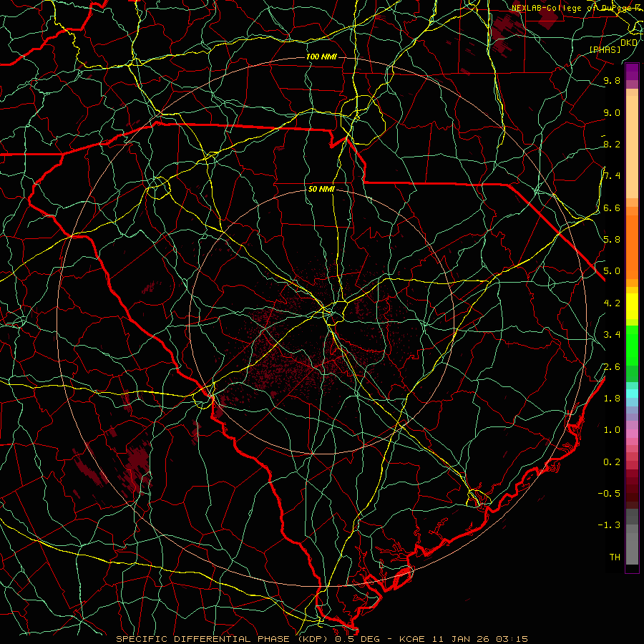Click the SPECIFIC DIFFERENTIAL PHASE (KDP) product title
Image resolution: width=644 pixels, height=644 pixels.
223,639
